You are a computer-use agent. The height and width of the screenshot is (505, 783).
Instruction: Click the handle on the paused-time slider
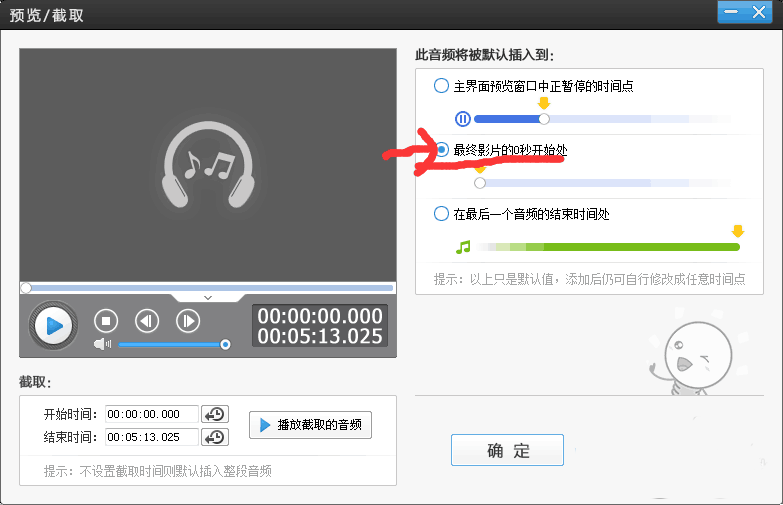point(544,119)
